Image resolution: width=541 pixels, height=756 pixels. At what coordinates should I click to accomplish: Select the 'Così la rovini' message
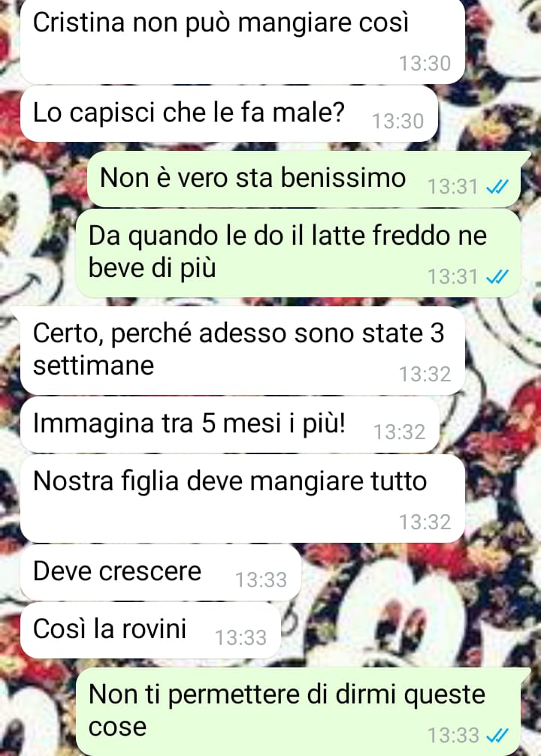pos(150,630)
